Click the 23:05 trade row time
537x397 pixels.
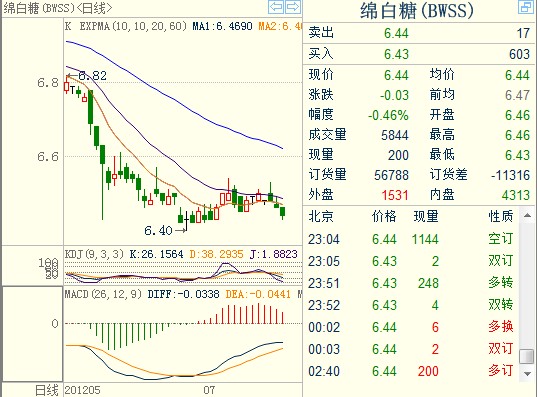(x=324, y=261)
